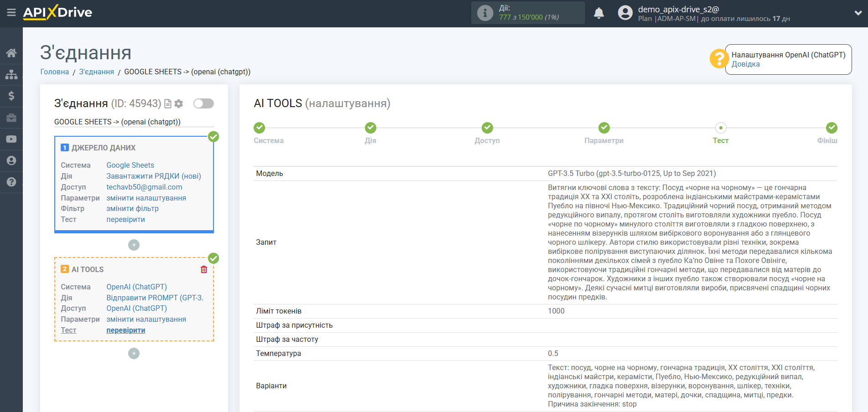Expand the account dropdown chevron

pos(858,13)
